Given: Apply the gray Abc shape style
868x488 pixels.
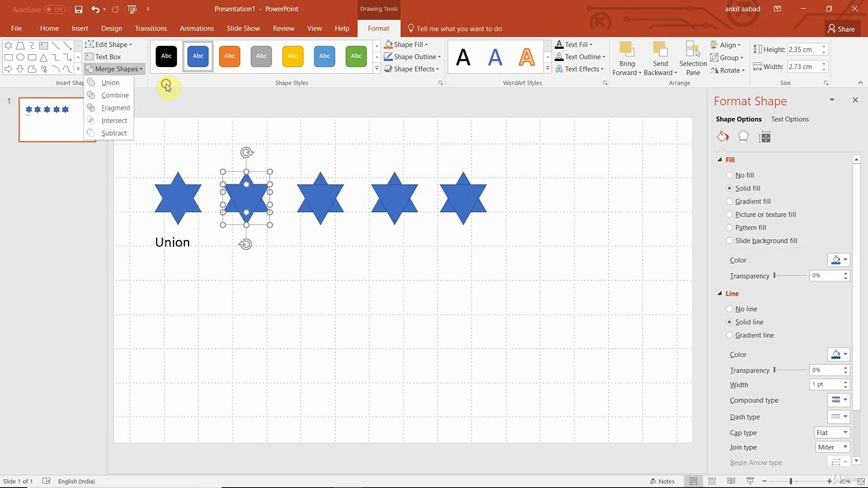Looking at the screenshot, I should (x=261, y=56).
